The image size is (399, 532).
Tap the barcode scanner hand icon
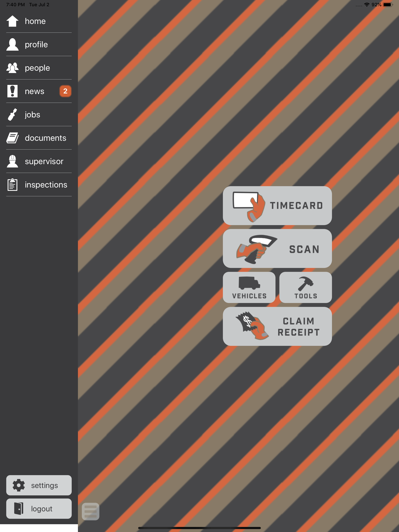257,249
